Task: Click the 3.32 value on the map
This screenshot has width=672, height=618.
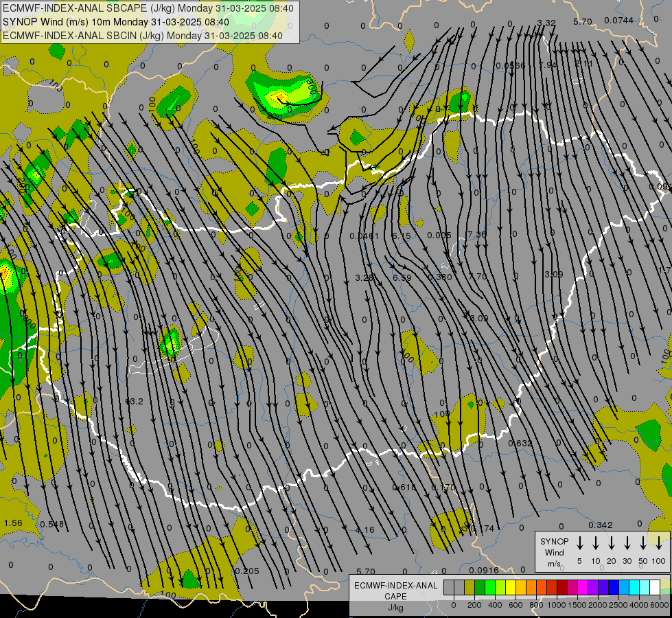Action: pos(546,23)
